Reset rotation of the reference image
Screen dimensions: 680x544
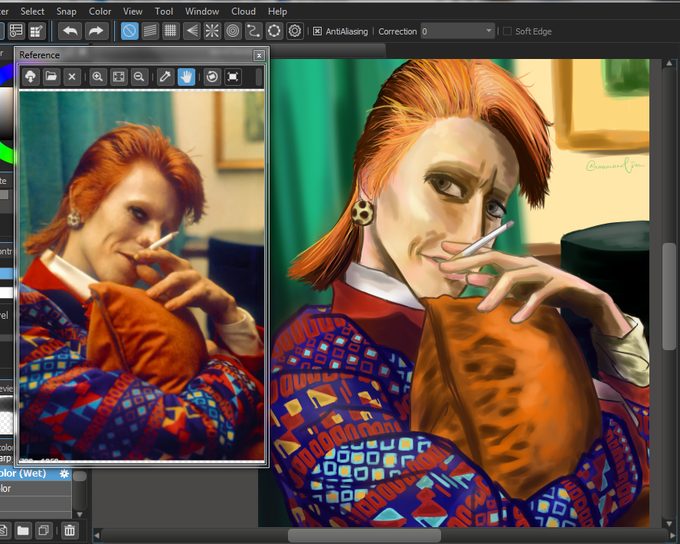[x=212, y=77]
